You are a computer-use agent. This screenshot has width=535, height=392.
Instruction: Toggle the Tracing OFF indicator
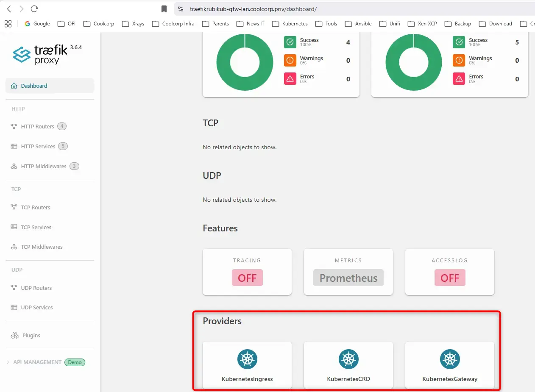point(247,278)
